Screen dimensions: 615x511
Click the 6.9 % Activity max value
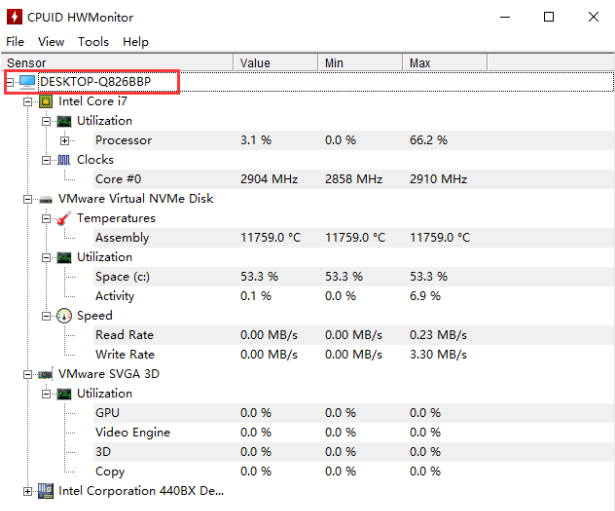tap(425, 296)
